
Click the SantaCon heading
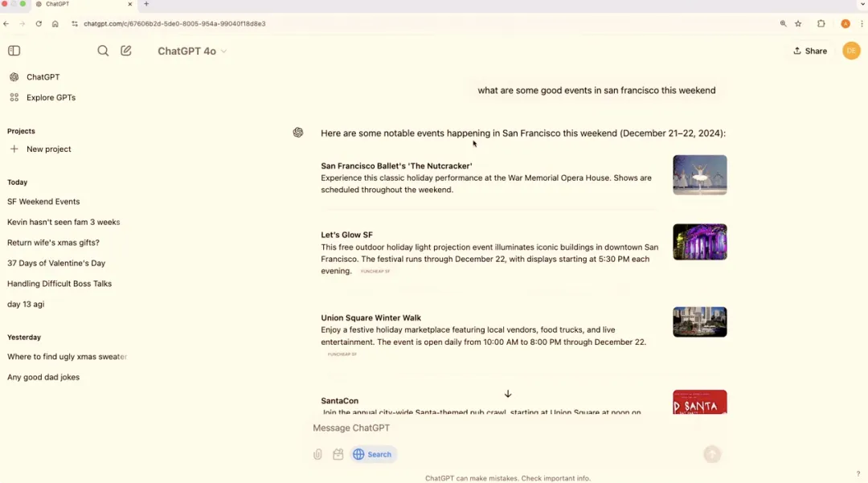[339, 400]
